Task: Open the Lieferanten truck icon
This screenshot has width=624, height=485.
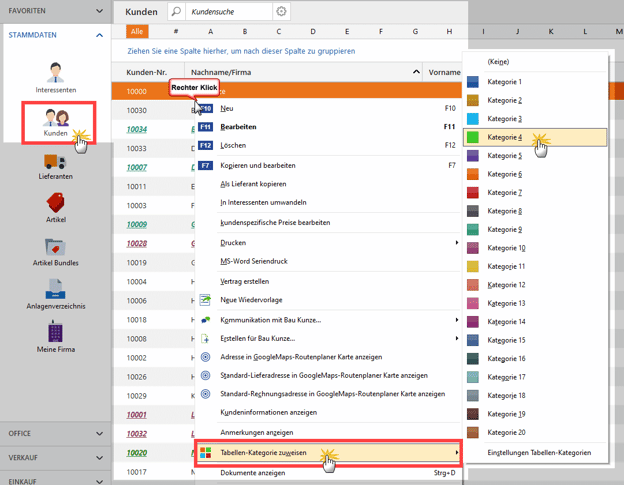Action: coord(55,161)
